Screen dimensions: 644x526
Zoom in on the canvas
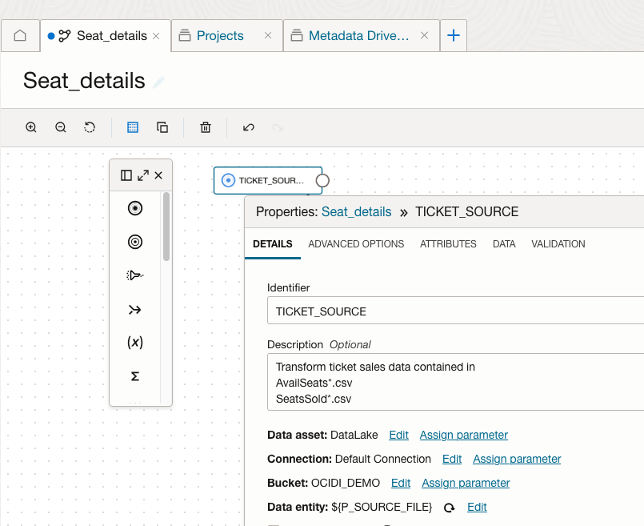(x=31, y=127)
